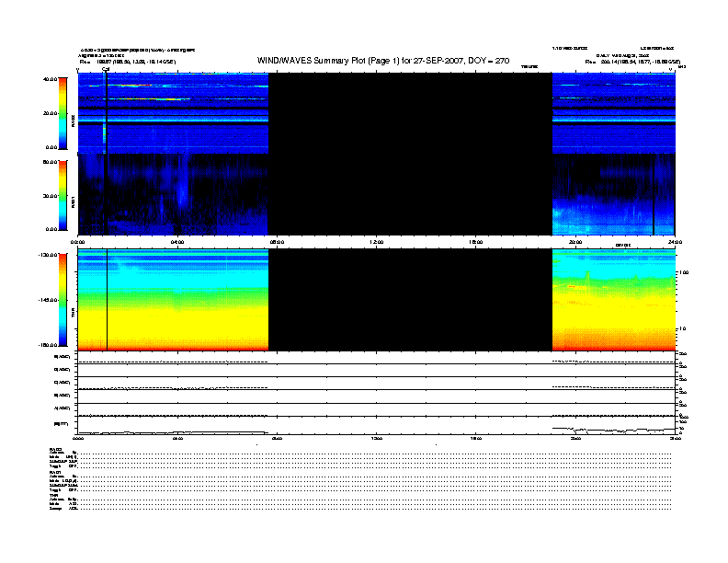Click the 08:00 label under the RAD1 panel

[x=278, y=242]
